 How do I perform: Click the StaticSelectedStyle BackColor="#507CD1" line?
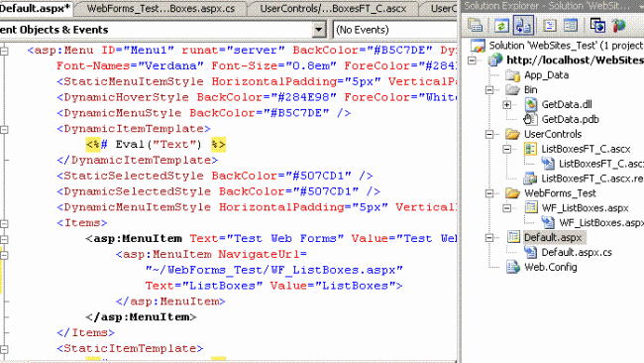coord(215,176)
